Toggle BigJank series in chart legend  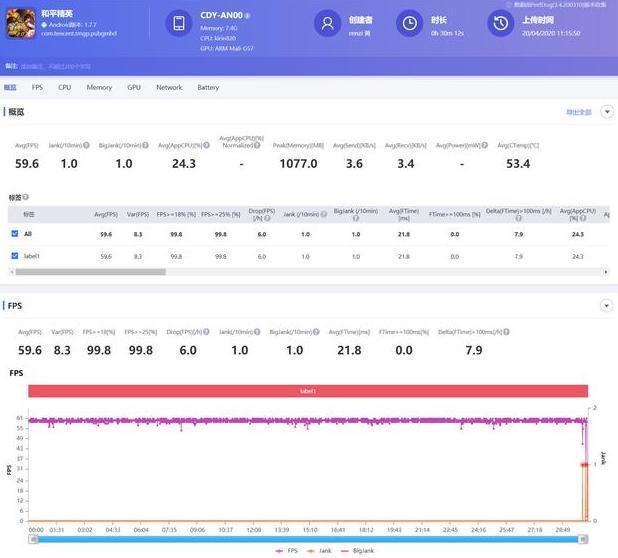[x=357, y=551]
